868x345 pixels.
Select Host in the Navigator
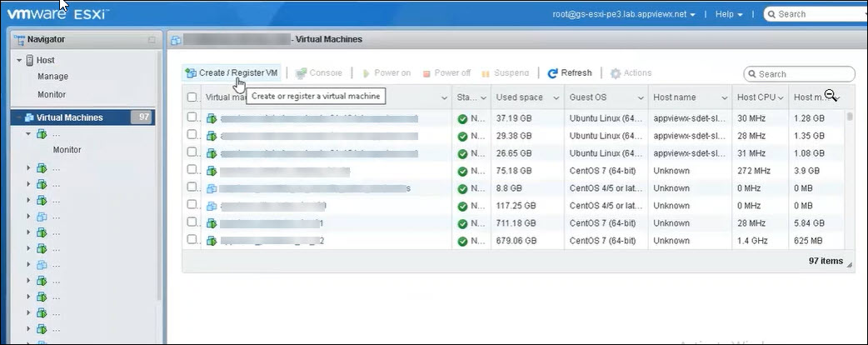(x=45, y=60)
